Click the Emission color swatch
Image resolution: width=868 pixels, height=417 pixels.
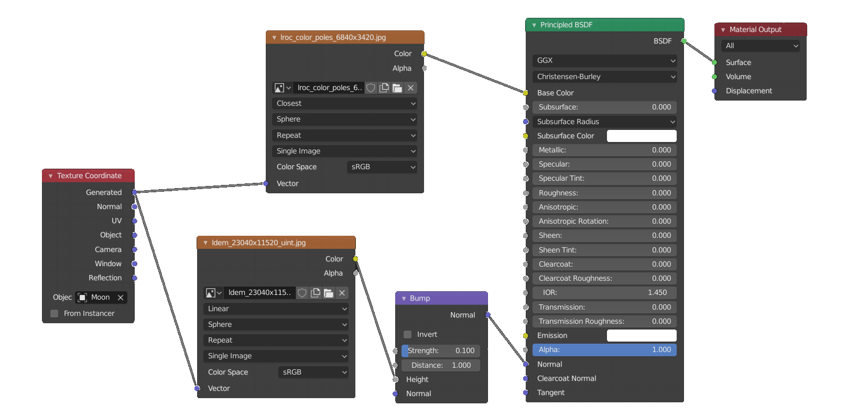coord(641,336)
